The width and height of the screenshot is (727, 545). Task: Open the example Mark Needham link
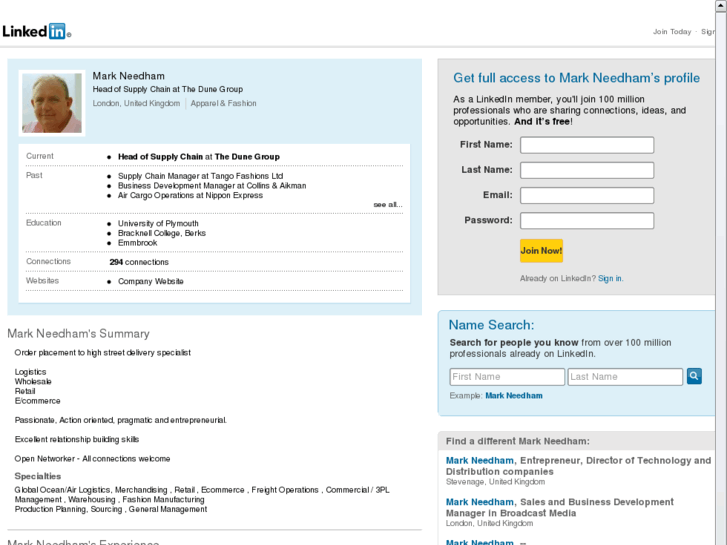(514, 396)
